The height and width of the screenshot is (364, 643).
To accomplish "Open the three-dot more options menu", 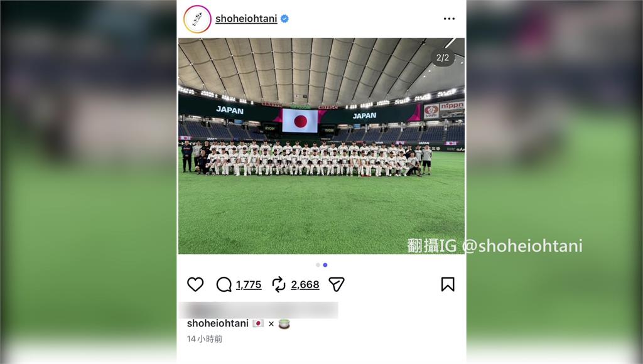I will [449, 19].
